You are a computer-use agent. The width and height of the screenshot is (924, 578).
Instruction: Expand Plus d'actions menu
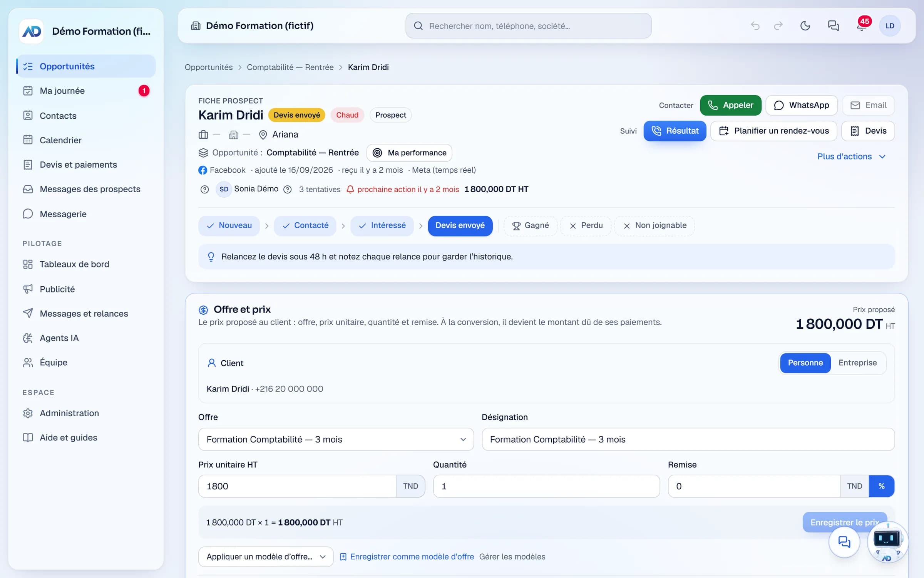[x=852, y=156]
